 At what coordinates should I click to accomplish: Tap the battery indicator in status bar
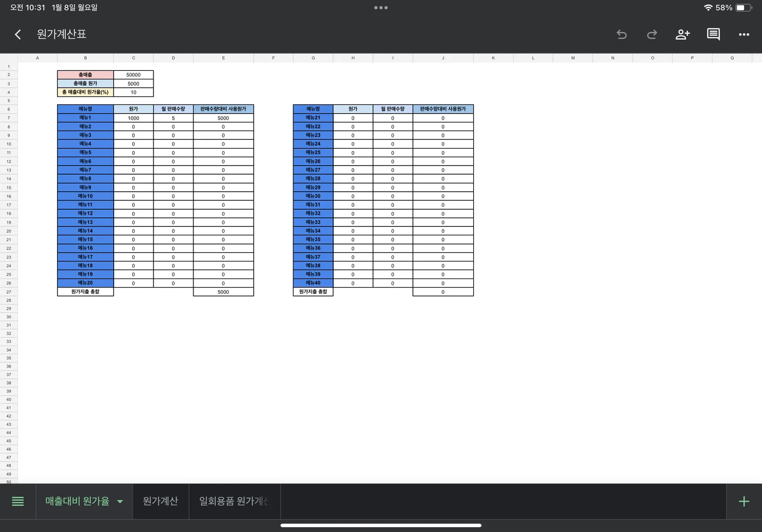pyautogui.click(x=744, y=7)
